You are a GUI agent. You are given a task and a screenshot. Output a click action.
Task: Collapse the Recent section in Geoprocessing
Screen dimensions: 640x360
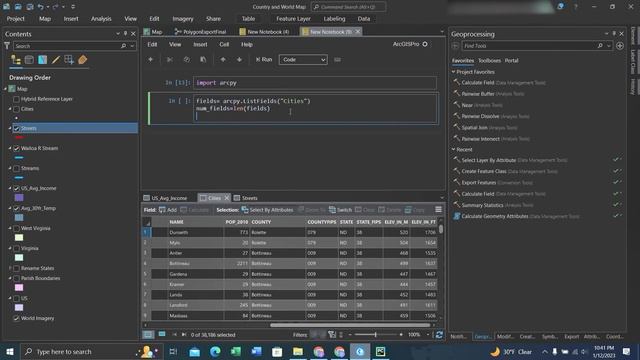coord(453,149)
